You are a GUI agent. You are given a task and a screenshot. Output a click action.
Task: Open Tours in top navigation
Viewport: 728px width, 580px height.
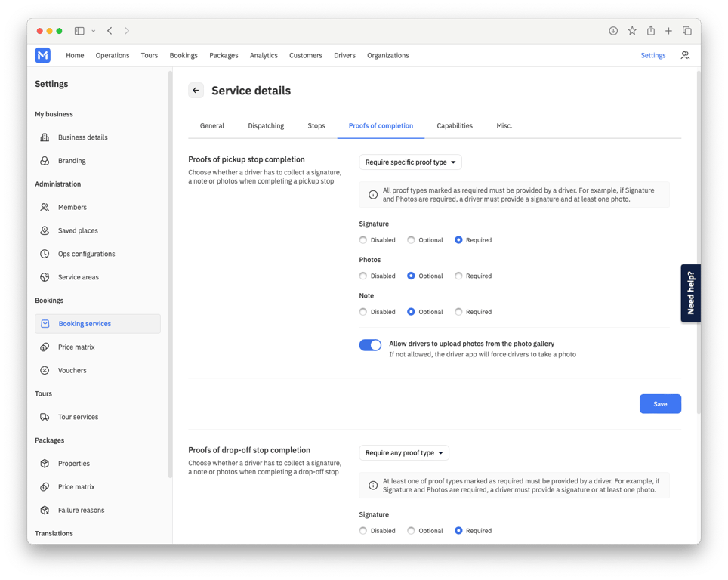click(150, 55)
